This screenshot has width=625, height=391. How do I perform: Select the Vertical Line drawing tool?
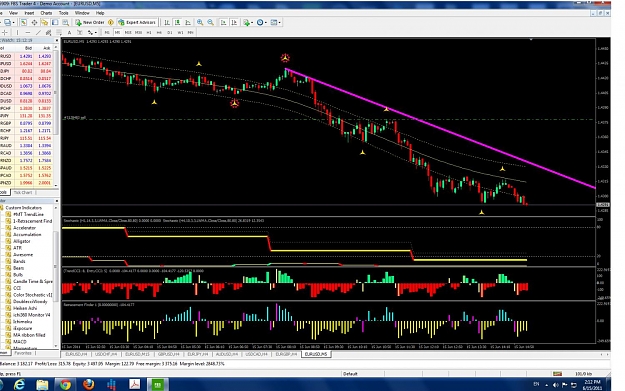[18, 33]
